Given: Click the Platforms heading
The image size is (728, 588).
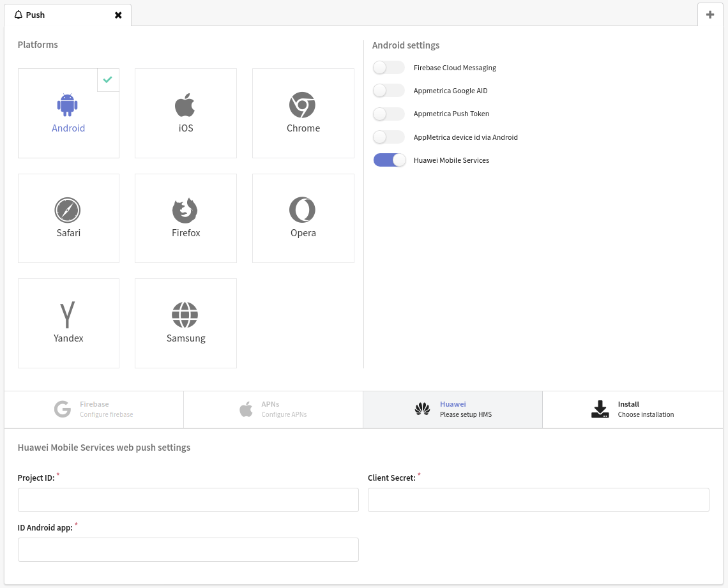Looking at the screenshot, I should (38, 45).
